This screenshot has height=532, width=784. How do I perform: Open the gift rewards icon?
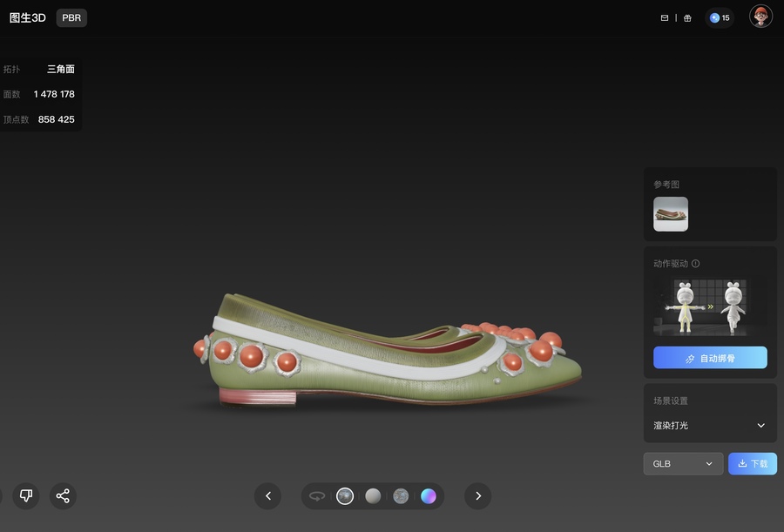pyautogui.click(x=687, y=18)
